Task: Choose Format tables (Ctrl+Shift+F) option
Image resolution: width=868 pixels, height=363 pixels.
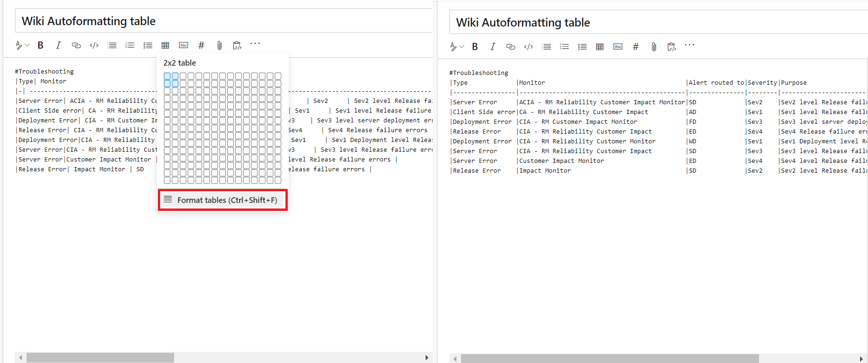Action: (x=223, y=200)
